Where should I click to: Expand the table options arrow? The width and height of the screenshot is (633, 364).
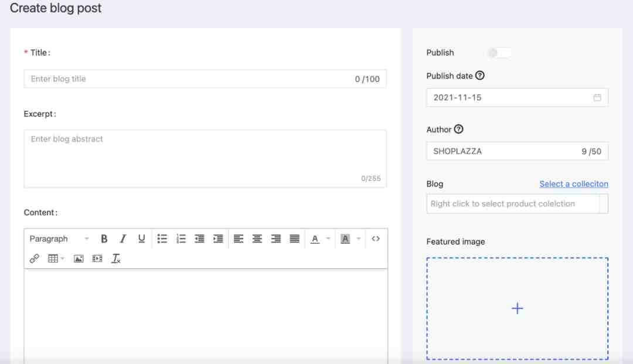coord(63,258)
